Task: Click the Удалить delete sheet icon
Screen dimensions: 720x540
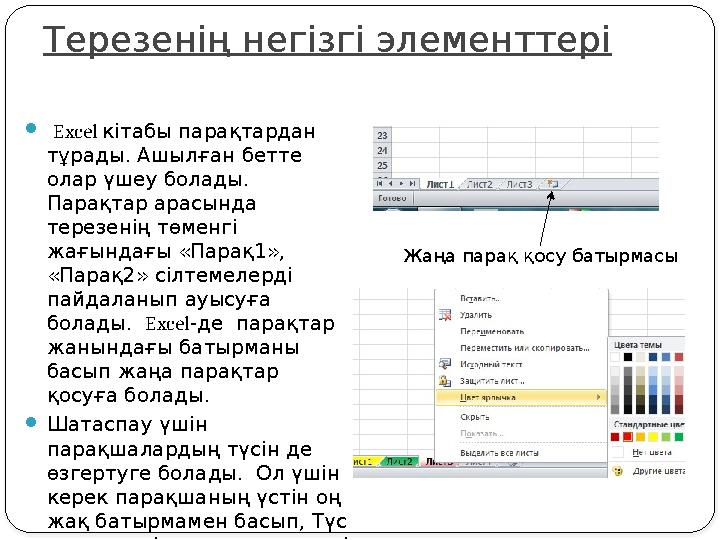Action: tap(444, 315)
